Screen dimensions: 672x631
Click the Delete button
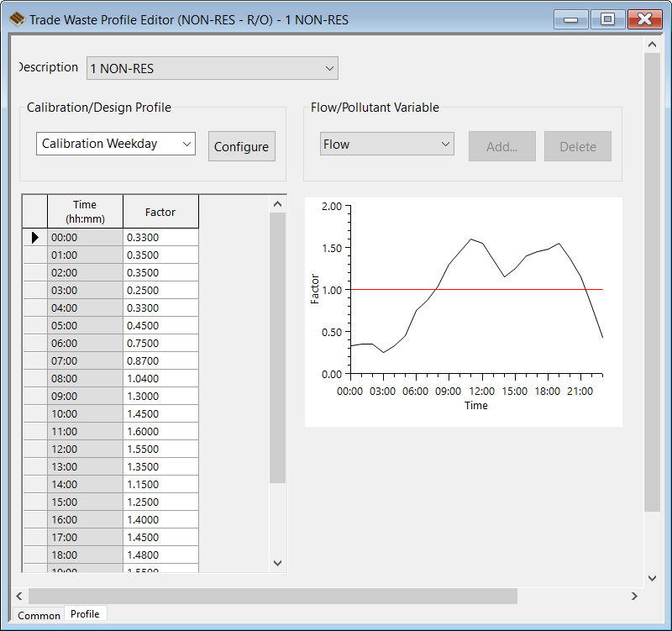point(577,146)
